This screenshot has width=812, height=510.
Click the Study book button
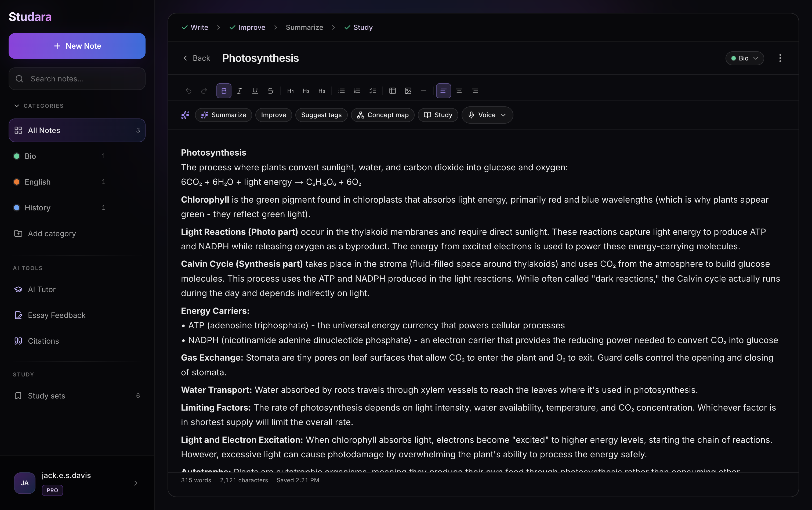(438, 115)
